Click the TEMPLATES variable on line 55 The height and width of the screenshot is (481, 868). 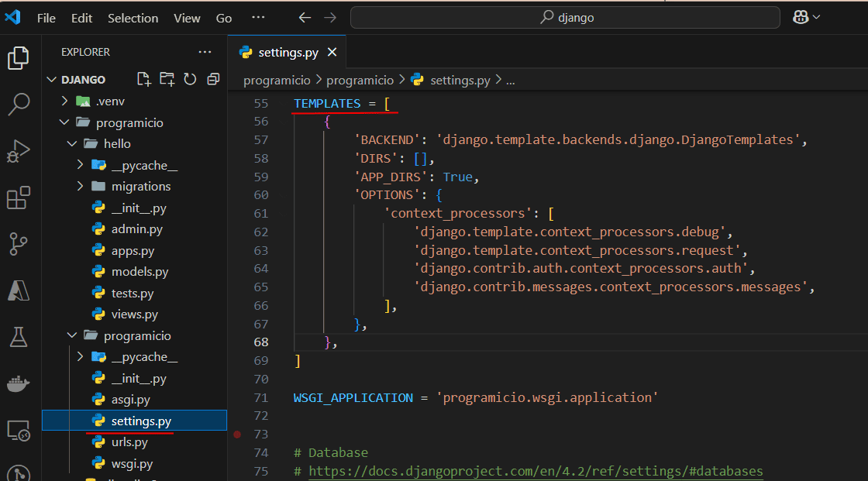327,104
